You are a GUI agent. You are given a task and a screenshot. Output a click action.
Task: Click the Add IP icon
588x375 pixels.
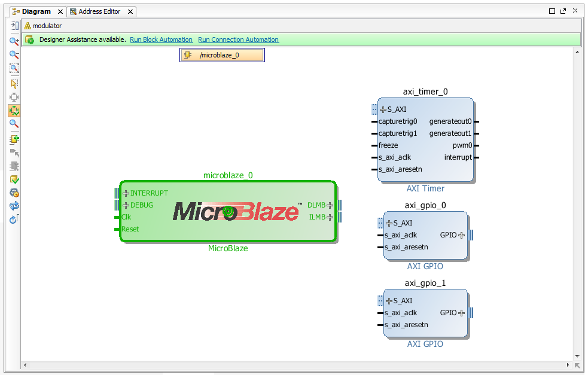14,139
